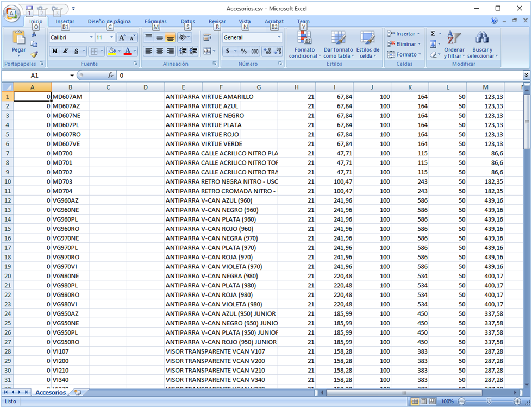Open Excel help question mark icon

494,21
